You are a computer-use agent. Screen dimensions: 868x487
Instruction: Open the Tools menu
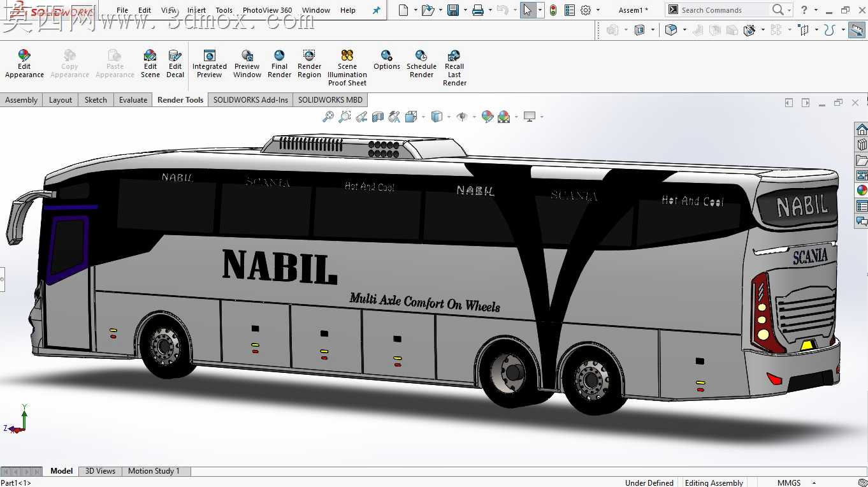[x=224, y=10]
